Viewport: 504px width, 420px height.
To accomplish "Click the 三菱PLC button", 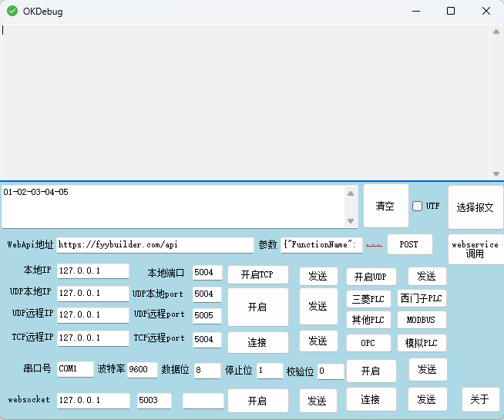I will (368, 299).
